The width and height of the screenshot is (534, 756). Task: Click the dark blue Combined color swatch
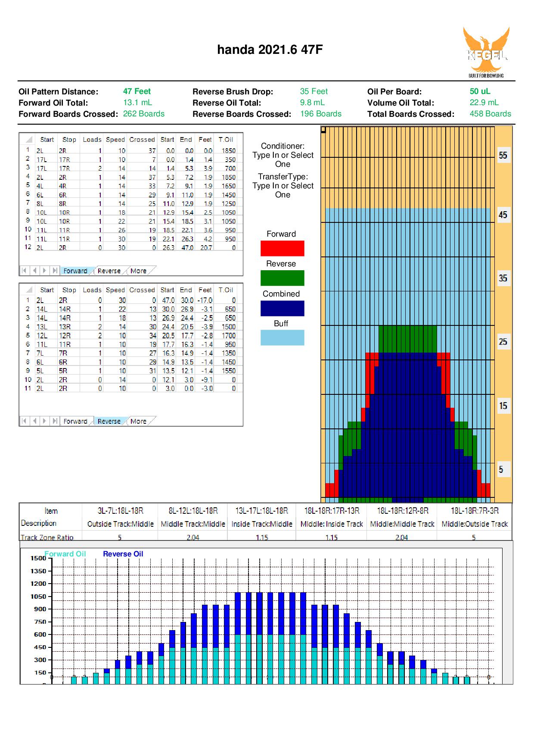pyautogui.click(x=283, y=308)
